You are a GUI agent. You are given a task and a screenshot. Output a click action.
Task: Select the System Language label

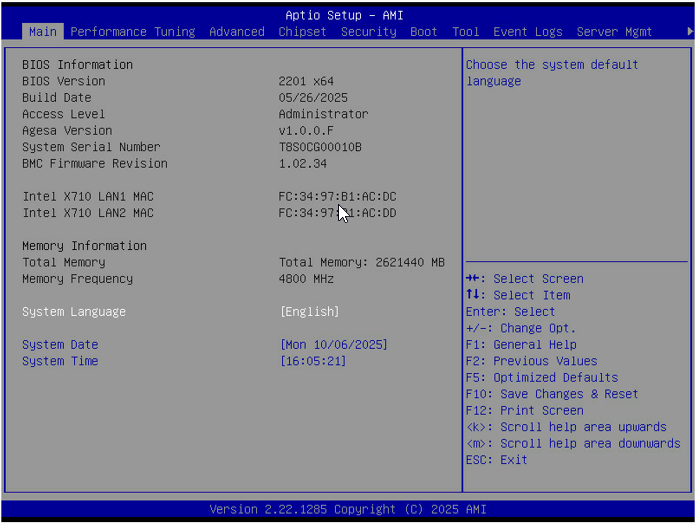click(74, 312)
